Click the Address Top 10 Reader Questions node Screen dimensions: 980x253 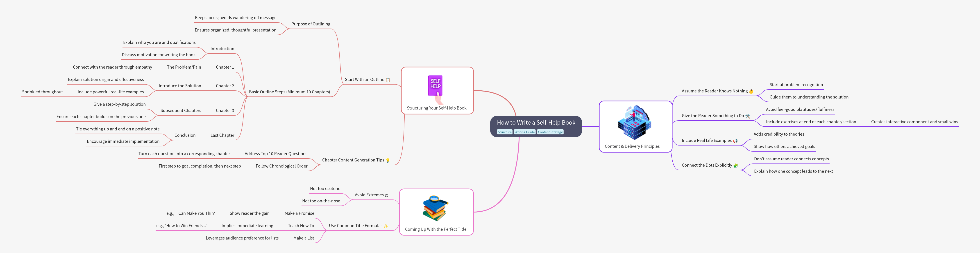point(276,154)
